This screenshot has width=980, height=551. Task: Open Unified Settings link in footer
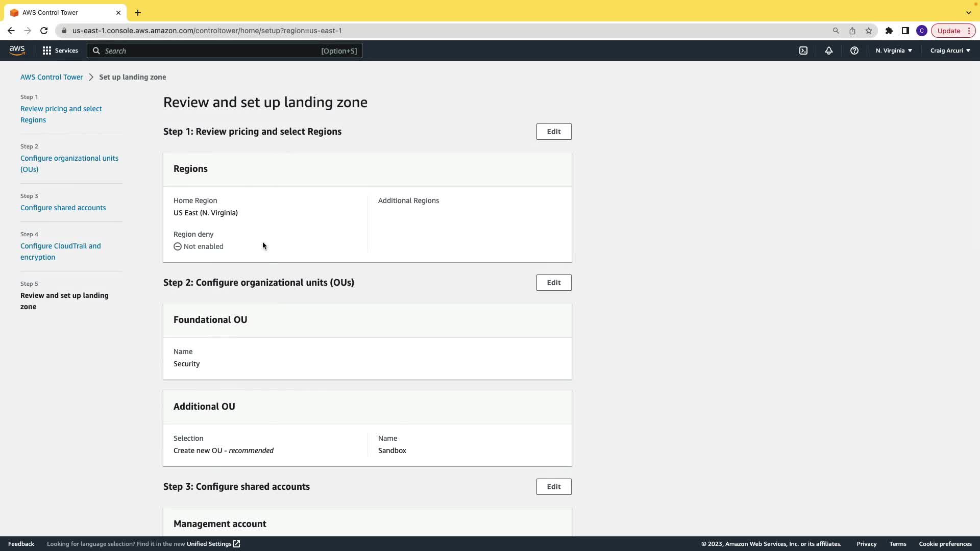[213, 544]
